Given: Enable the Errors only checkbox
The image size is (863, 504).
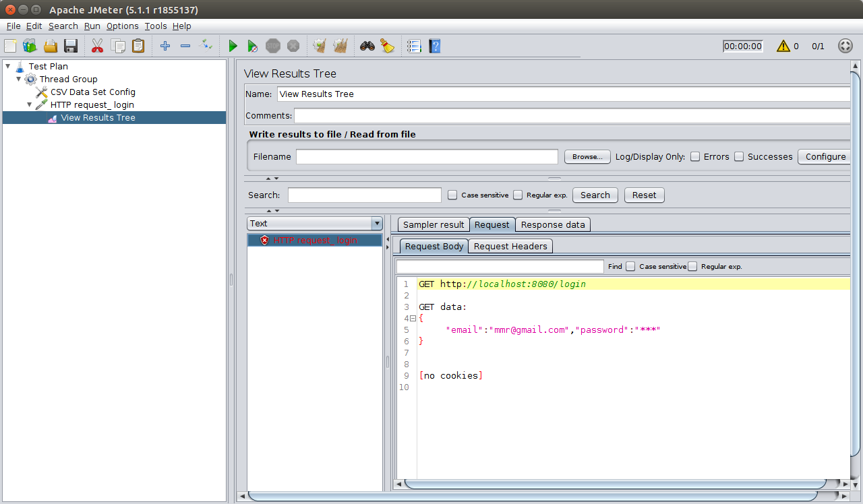Looking at the screenshot, I should 695,156.
